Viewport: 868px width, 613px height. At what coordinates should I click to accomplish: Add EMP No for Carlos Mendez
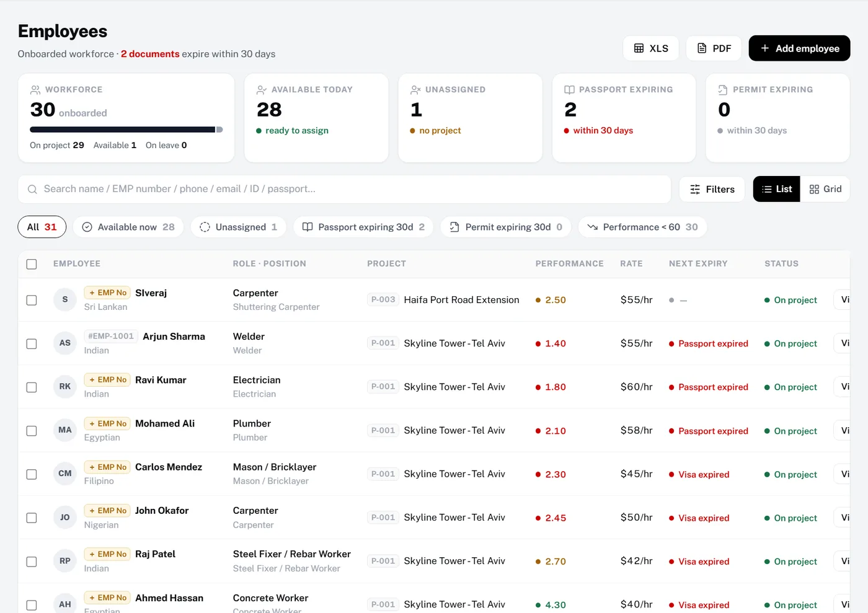click(107, 467)
